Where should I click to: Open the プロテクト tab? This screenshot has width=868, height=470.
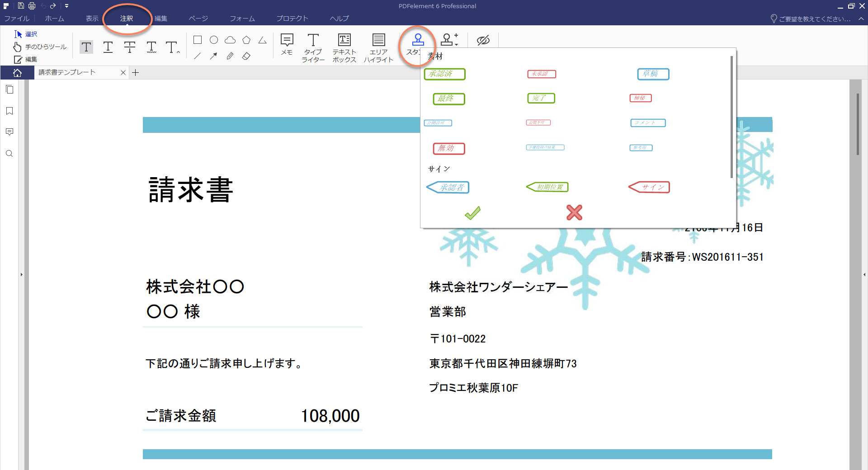point(292,19)
